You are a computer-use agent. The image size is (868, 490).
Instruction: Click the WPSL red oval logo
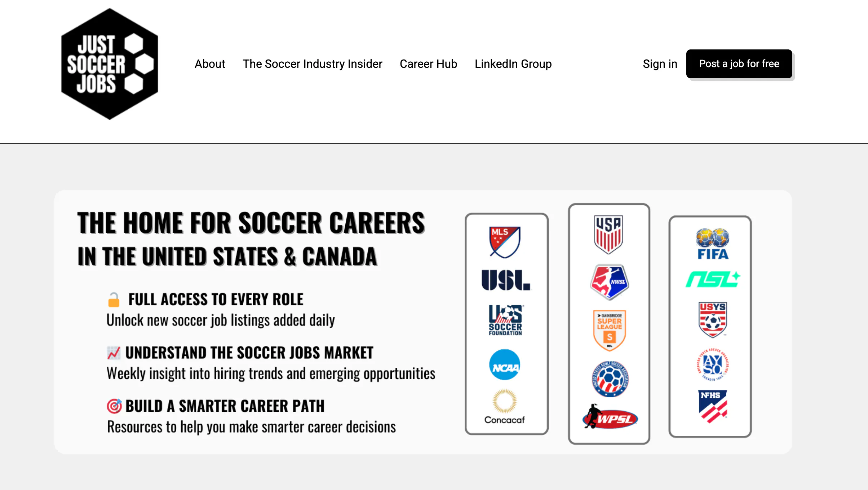click(x=610, y=417)
